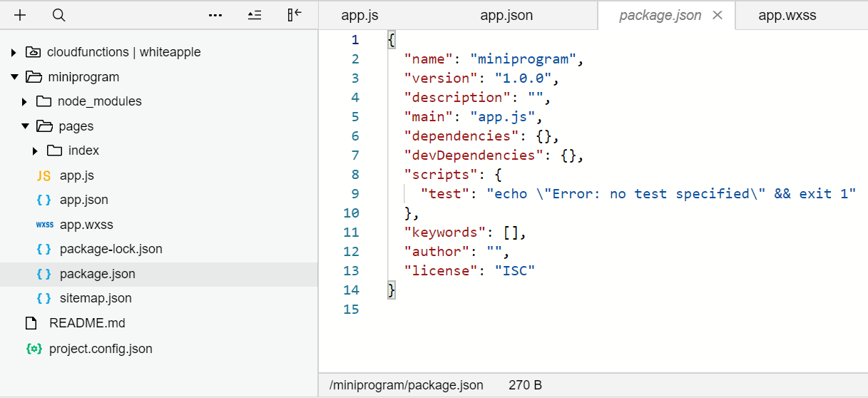The height and width of the screenshot is (398, 868).
Task: Select package.json name in the file tree
Action: (98, 274)
